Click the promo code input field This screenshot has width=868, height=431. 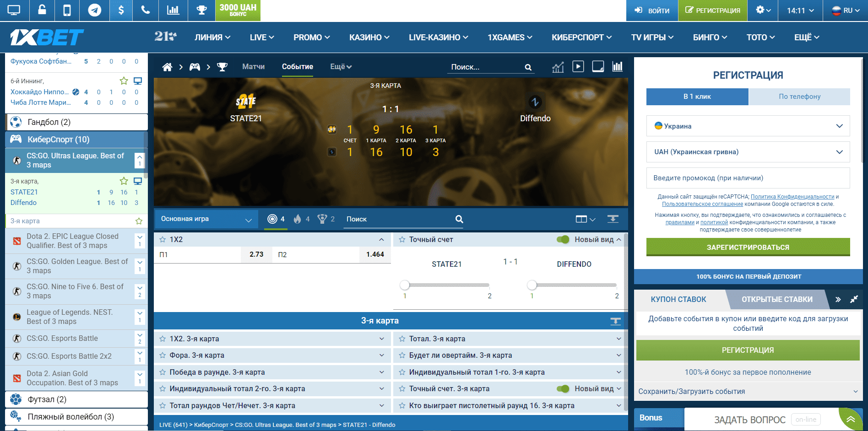click(748, 178)
